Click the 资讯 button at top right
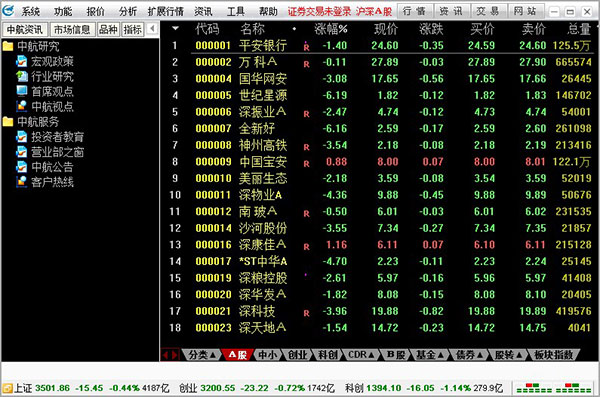 point(451,11)
